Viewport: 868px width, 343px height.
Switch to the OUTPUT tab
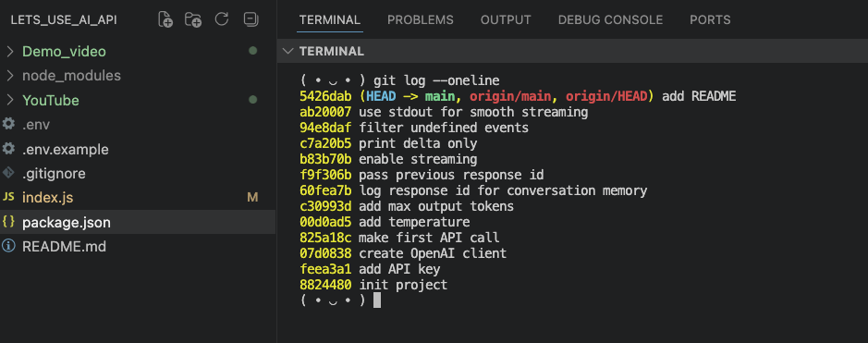tap(506, 20)
